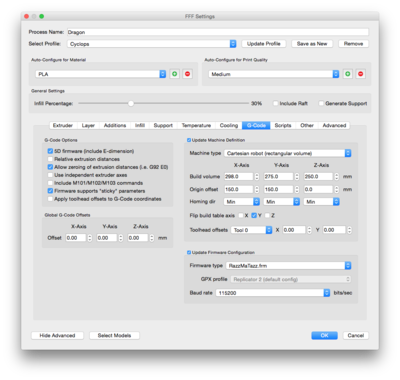This screenshot has height=380, width=400.
Task: Switch to the Infill tab
Action: [x=140, y=125]
